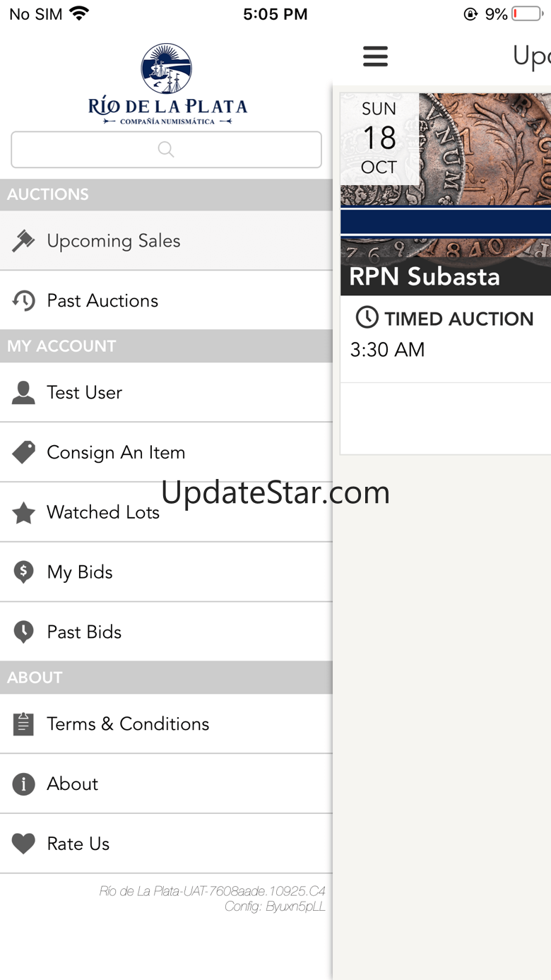Open Terms & Conditions page
The height and width of the screenshot is (980, 551).
click(x=166, y=724)
